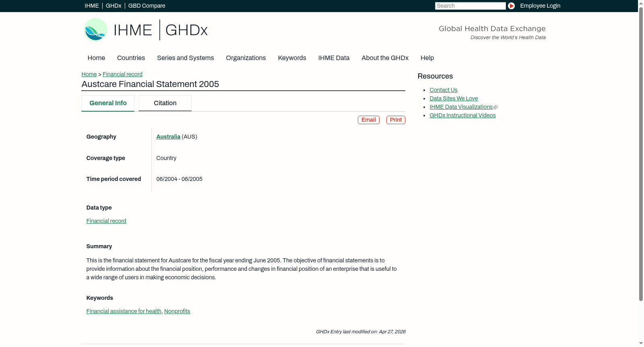The width and height of the screenshot is (644, 347).
Task: Open Financial record data type link
Action: (106, 221)
